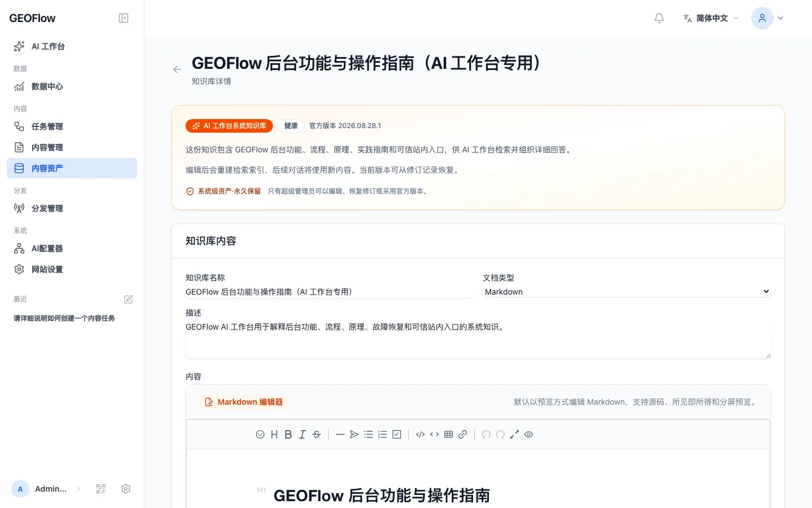Viewport: 812px width, 508px height.
Task: Undo the last edit in the editor
Action: coord(486,435)
